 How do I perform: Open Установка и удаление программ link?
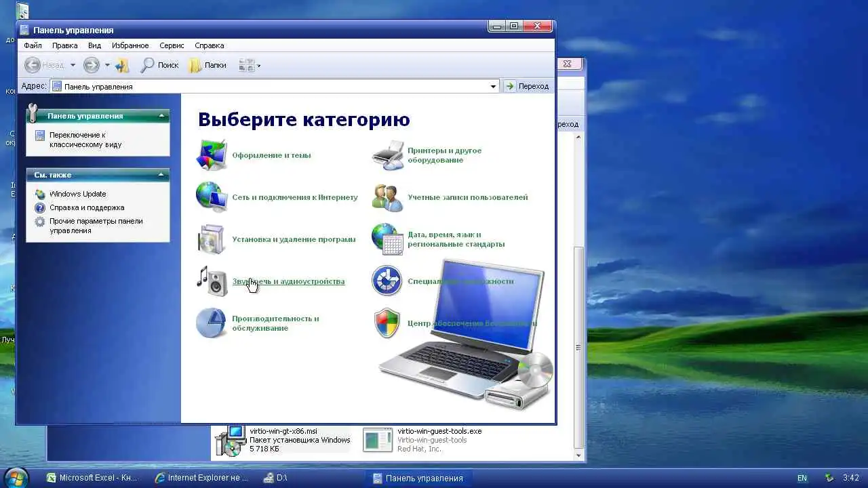pos(294,239)
